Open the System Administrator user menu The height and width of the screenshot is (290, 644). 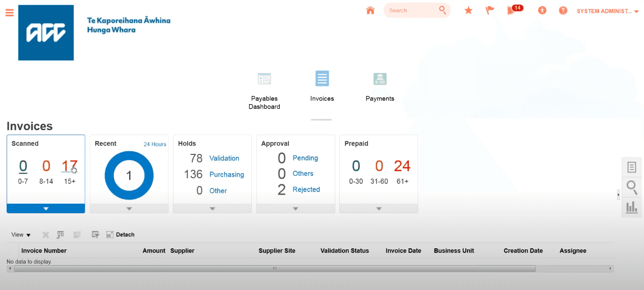(607, 11)
